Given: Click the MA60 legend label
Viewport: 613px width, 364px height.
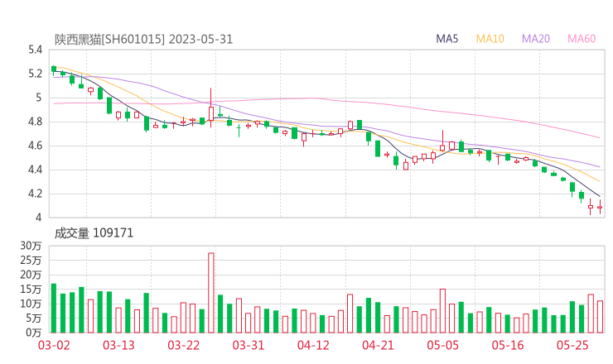Looking at the screenshot, I should [582, 39].
